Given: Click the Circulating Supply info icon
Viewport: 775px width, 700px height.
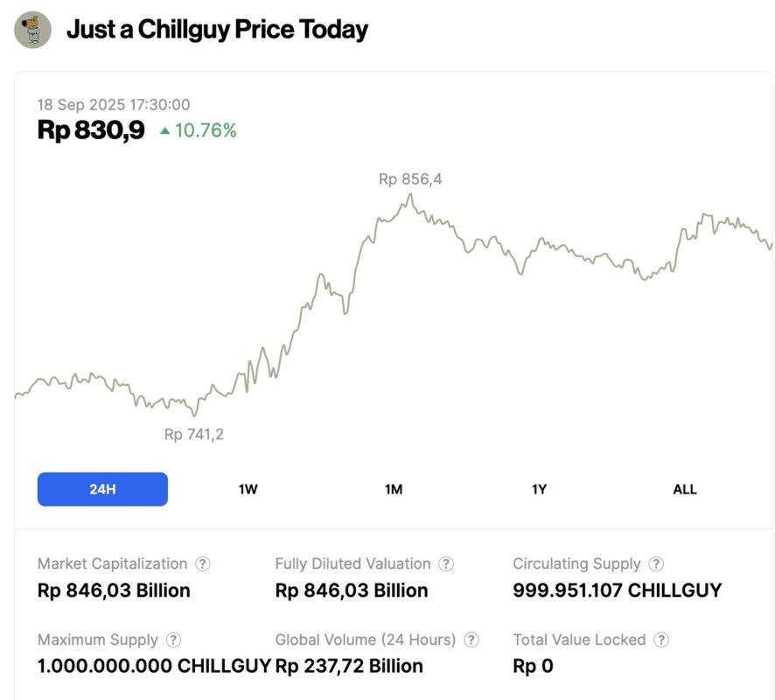Looking at the screenshot, I should tap(656, 564).
